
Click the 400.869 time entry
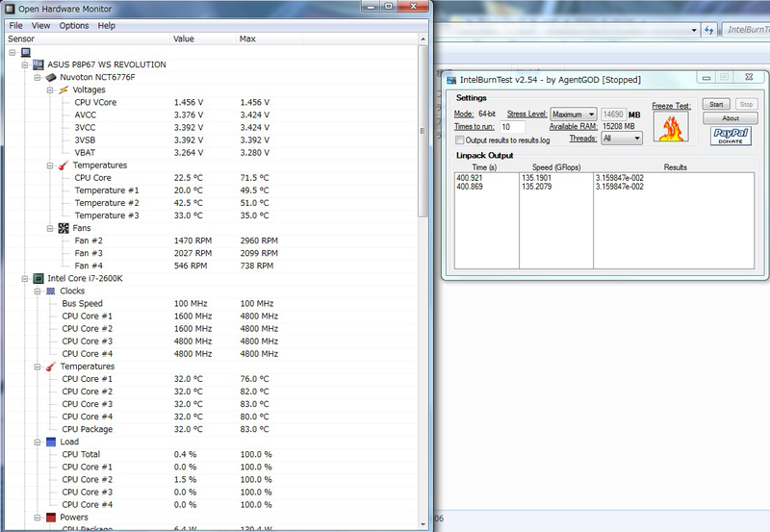pyautogui.click(x=470, y=187)
